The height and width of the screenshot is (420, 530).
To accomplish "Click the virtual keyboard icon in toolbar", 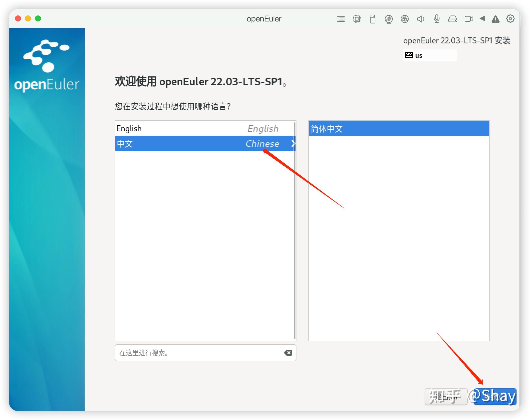I will 341,19.
